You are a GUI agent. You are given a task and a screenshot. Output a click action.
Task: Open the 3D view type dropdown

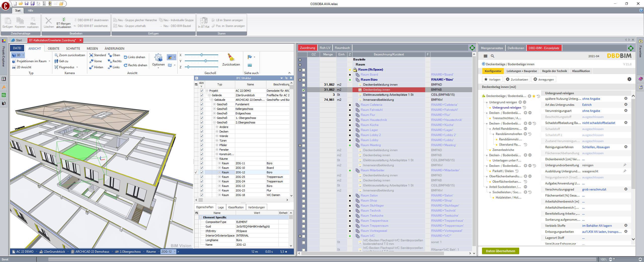click(23, 55)
